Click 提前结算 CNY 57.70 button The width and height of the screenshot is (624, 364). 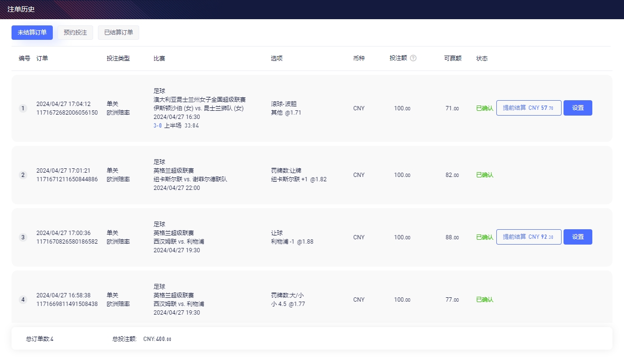tap(528, 108)
